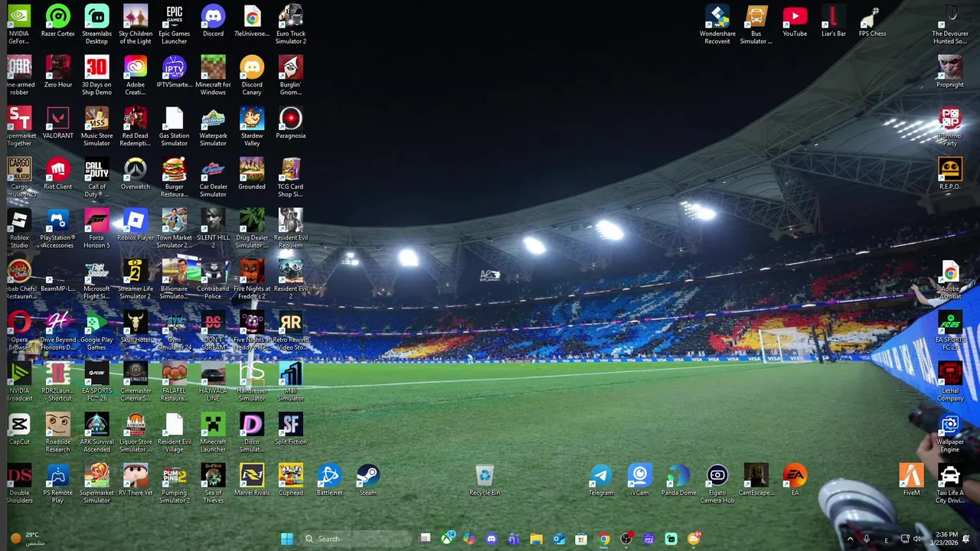
Task: Select the Opera Browser icon
Action: point(19,331)
